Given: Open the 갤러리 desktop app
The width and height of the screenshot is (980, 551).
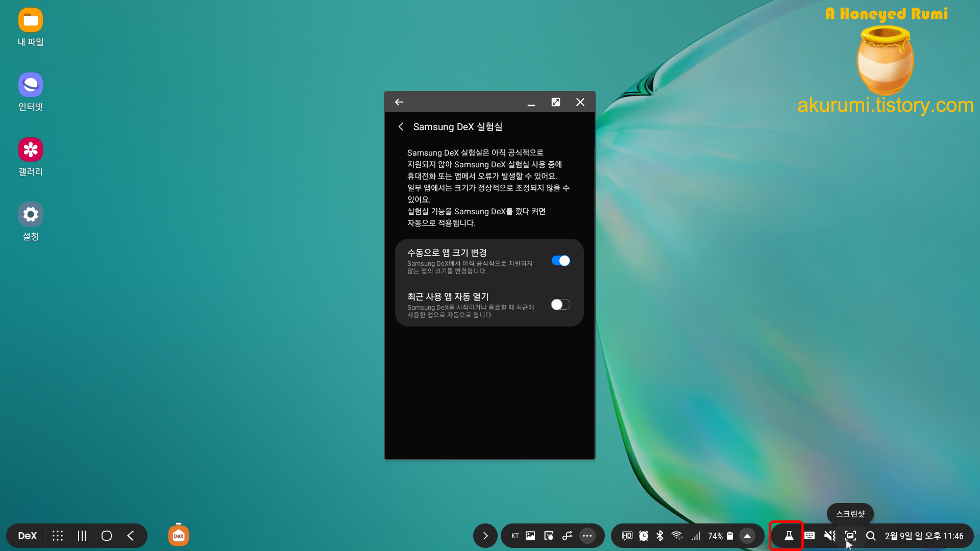Looking at the screenshot, I should click(31, 150).
